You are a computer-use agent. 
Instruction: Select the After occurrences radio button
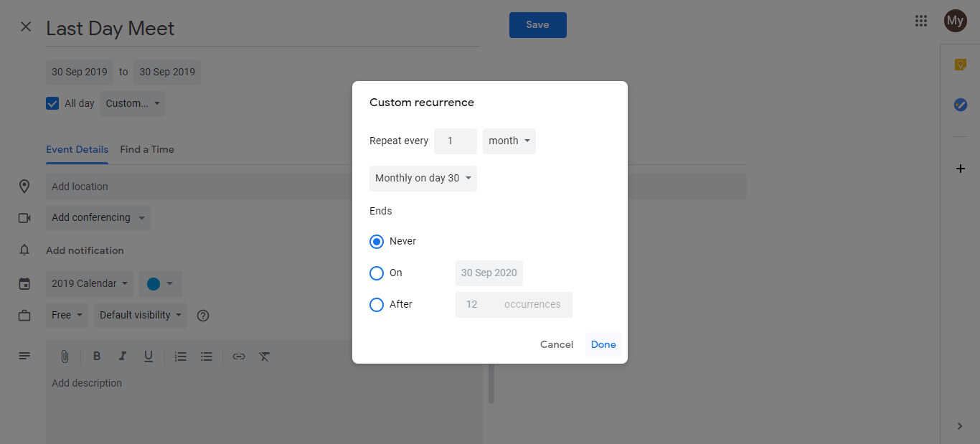(x=377, y=305)
